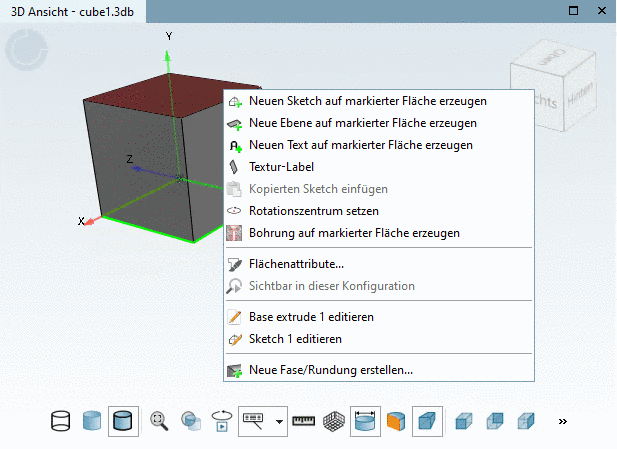Click the selection mode tool icon
The width and height of the screenshot is (617, 449).
pyautogui.click(x=253, y=421)
